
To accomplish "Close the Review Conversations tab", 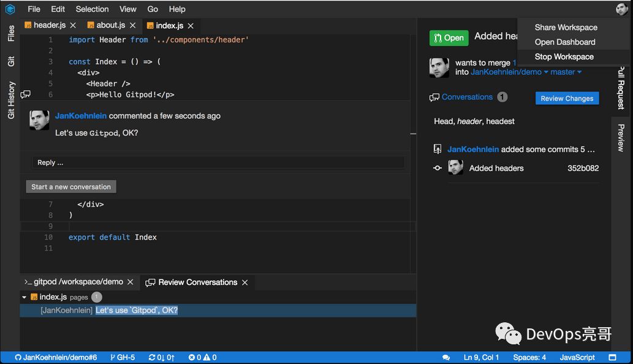I will pyautogui.click(x=244, y=282).
